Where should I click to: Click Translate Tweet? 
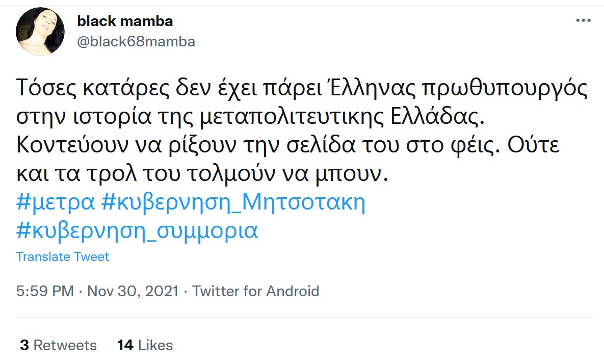click(62, 256)
